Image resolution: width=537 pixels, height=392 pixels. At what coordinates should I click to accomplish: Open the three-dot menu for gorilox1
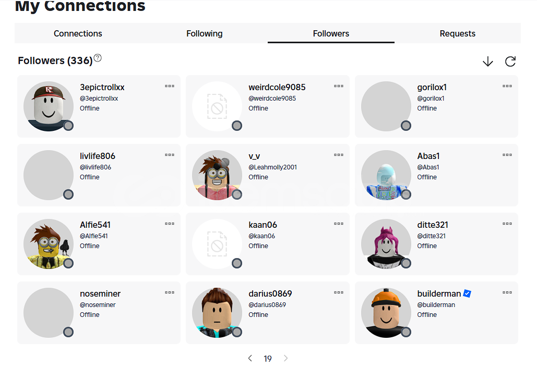tap(507, 86)
